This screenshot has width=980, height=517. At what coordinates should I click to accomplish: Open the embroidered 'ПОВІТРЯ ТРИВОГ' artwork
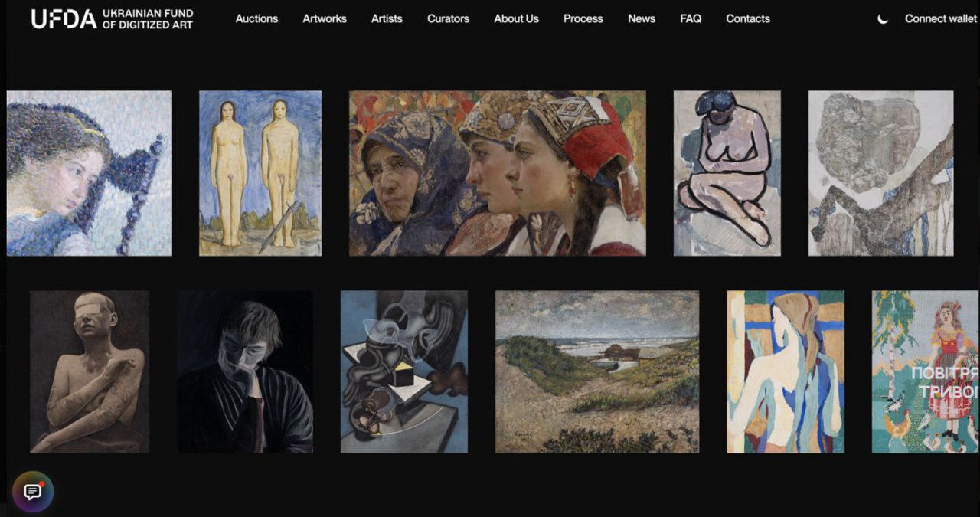(x=926, y=371)
